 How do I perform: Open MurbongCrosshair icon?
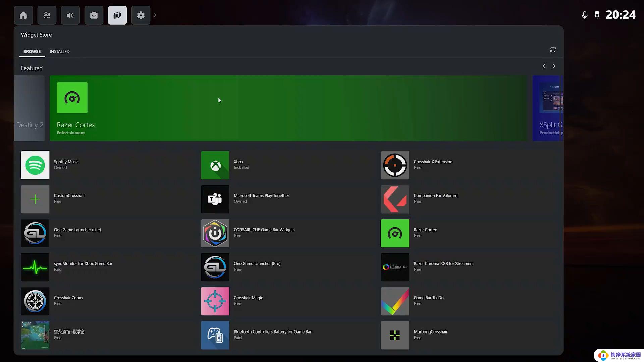[x=395, y=335]
